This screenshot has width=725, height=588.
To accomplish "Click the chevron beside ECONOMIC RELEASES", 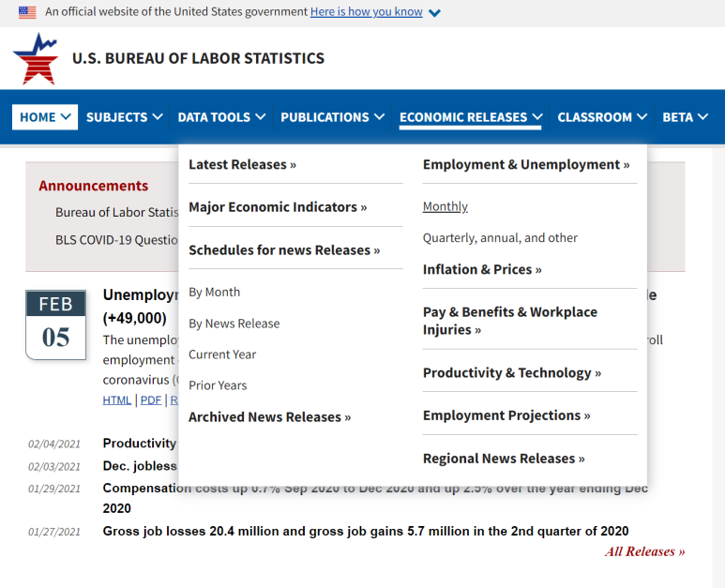I will pos(536,117).
